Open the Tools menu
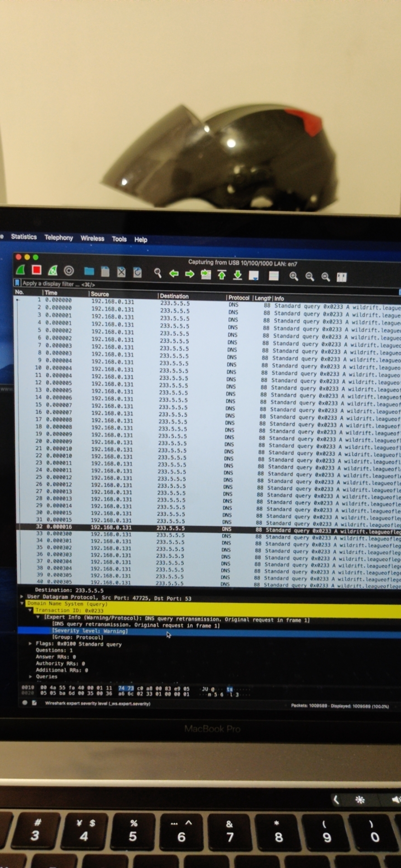Image resolution: width=401 pixels, height=868 pixels. [x=119, y=239]
